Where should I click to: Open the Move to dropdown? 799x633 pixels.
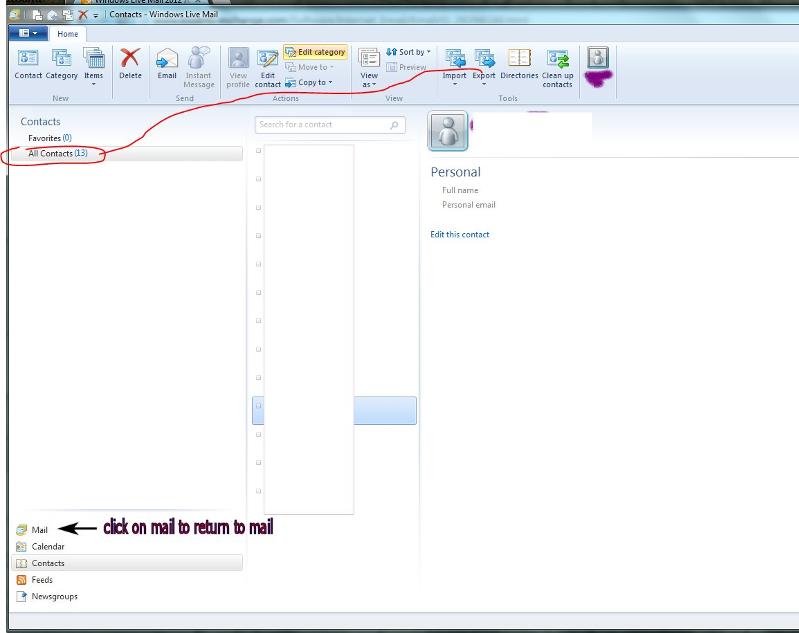coord(310,67)
